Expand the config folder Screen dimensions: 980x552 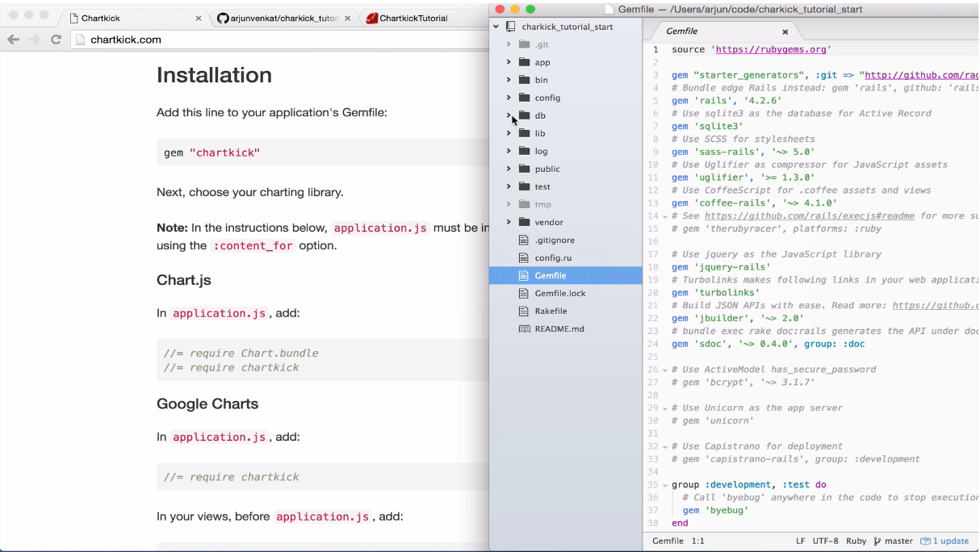(509, 98)
